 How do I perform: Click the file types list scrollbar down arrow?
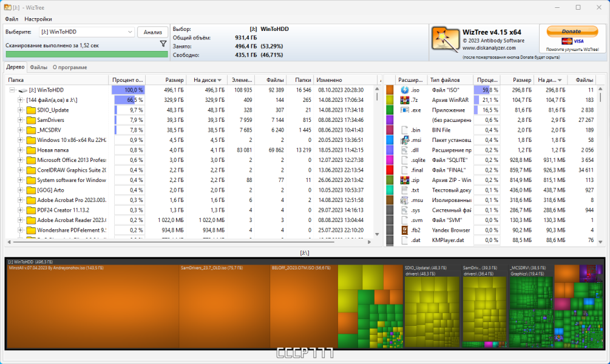tap(600, 242)
